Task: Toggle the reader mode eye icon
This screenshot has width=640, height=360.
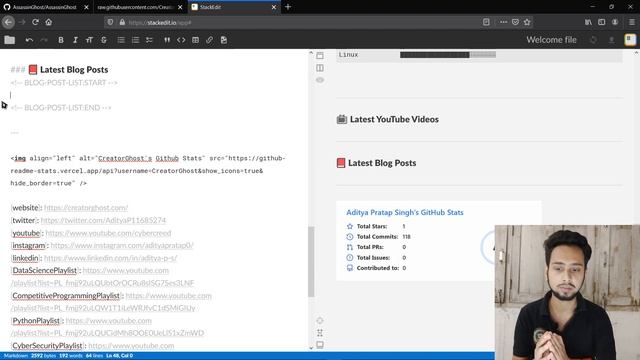Action: [x=320, y=80]
